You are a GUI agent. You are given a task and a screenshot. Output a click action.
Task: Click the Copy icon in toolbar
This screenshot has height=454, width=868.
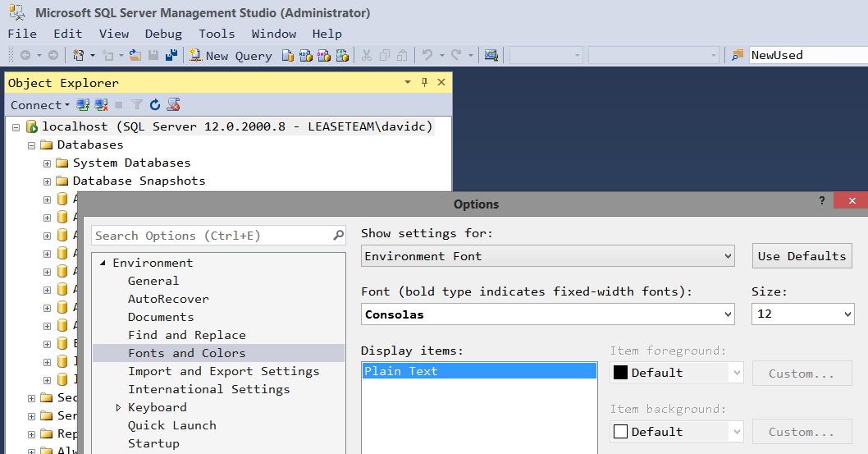pos(385,55)
